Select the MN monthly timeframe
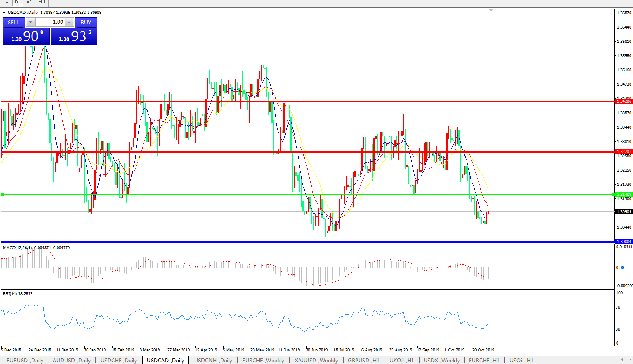Viewport: 633px width, 364px height. coord(42,2)
